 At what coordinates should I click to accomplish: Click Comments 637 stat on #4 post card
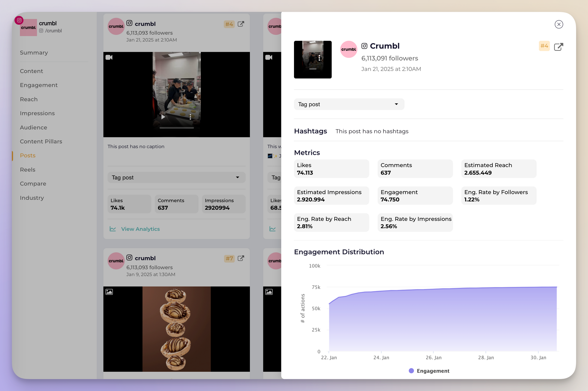coord(176,204)
